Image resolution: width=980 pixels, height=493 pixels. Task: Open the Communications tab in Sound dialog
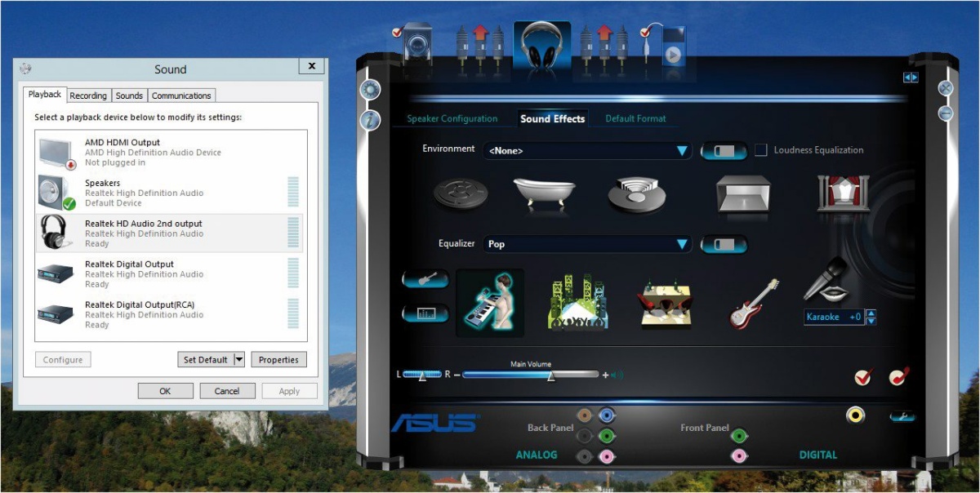tap(182, 95)
